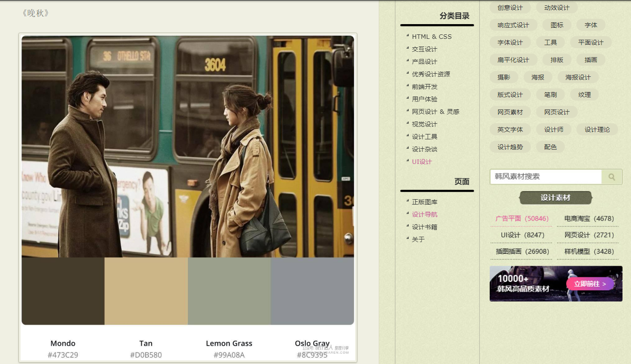Click the 晚秋 movie still image
This screenshot has height=364, width=631.
click(x=188, y=146)
